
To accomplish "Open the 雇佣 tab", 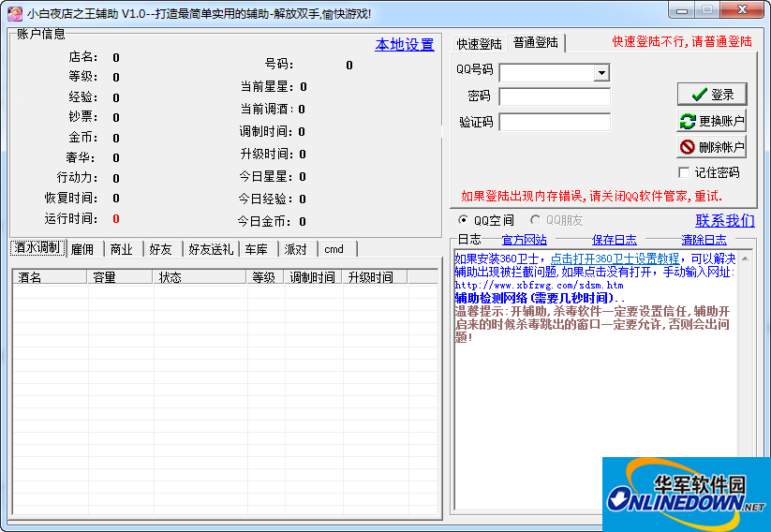I will [85, 249].
